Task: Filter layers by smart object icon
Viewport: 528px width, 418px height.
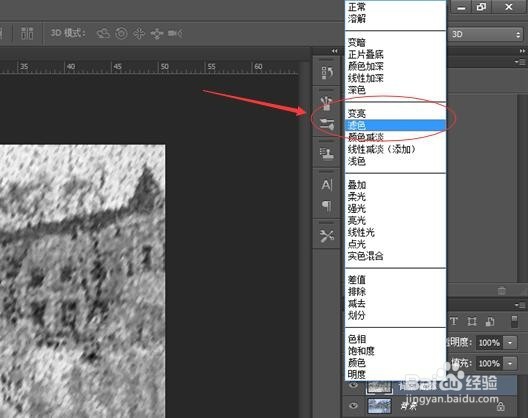Action: 490,321
